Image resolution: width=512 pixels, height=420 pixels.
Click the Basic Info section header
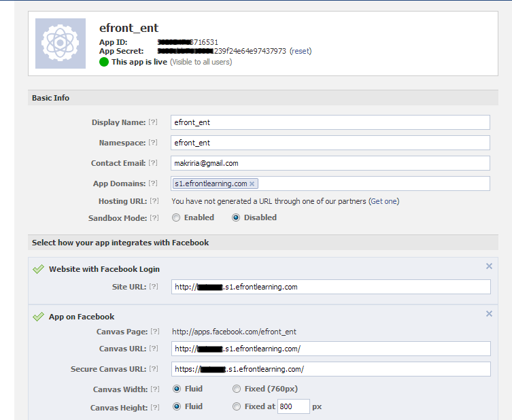click(263, 98)
